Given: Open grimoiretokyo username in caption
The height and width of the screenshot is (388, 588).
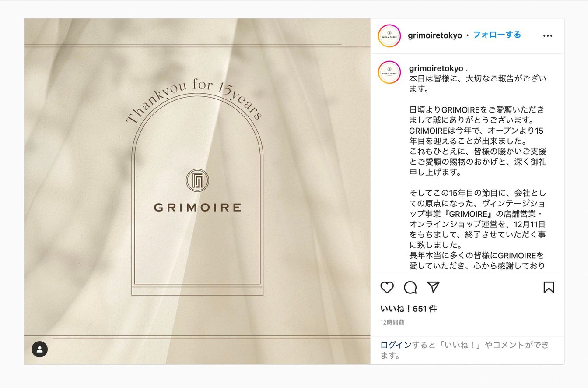Looking at the screenshot, I should point(436,68).
